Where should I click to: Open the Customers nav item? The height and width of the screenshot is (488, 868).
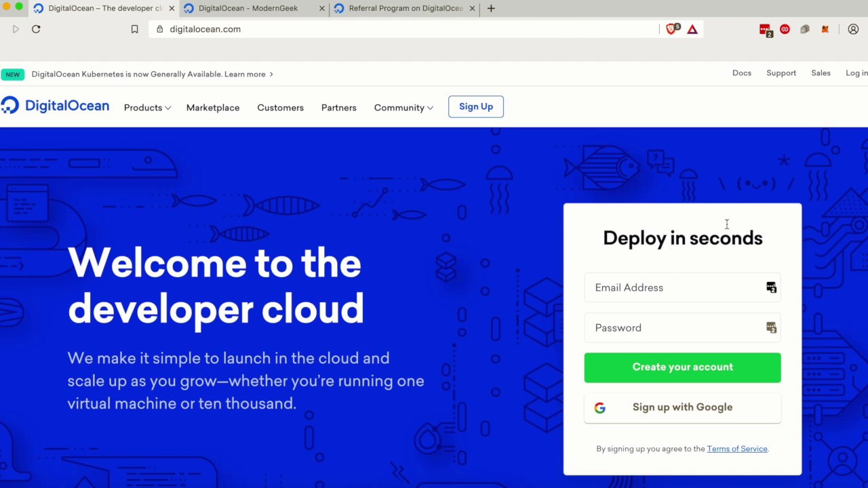(280, 108)
